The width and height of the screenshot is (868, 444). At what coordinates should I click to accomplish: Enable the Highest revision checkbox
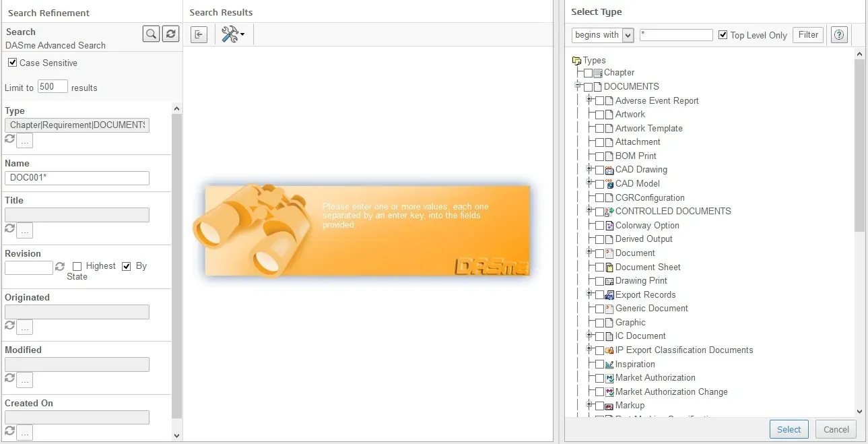pos(77,266)
